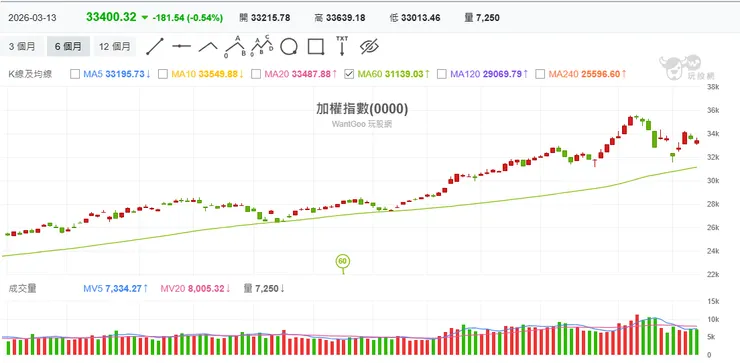Switch to the 12 個月 range tab

(x=115, y=46)
